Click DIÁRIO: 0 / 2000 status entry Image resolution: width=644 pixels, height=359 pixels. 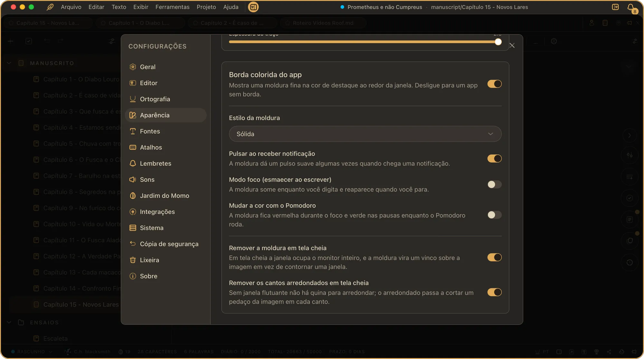click(x=241, y=352)
